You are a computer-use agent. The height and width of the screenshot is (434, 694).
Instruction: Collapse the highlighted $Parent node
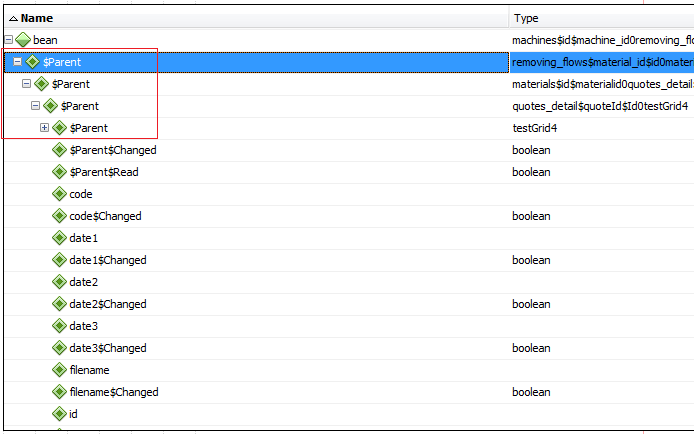pyautogui.click(x=17, y=62)
